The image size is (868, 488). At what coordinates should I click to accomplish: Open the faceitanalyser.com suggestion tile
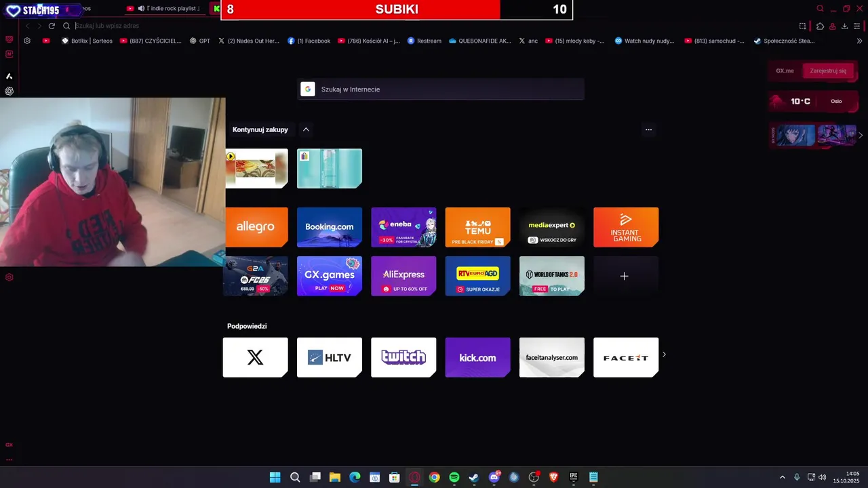point(552,357)
